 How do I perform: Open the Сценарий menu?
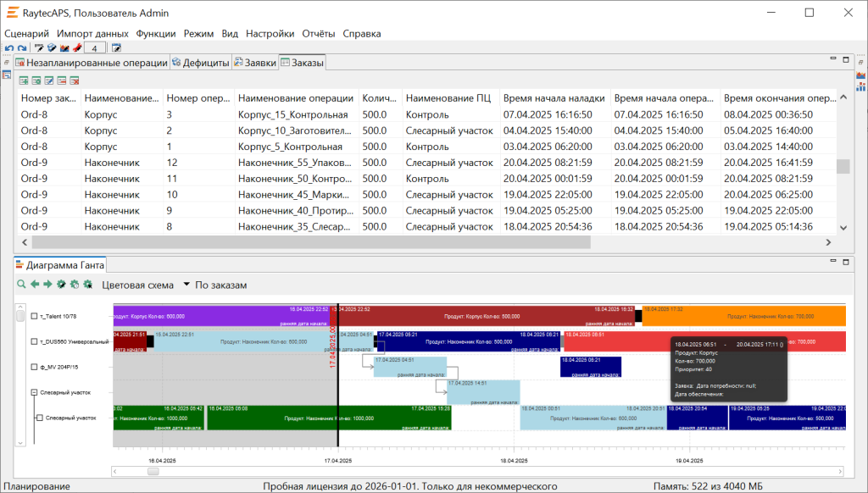click(26, 34)
